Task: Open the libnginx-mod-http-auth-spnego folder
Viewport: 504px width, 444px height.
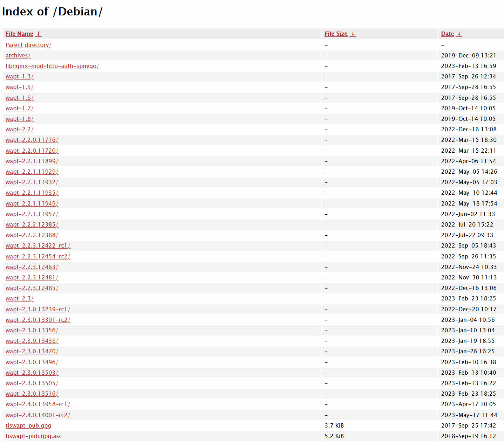Action: (52, 66)
